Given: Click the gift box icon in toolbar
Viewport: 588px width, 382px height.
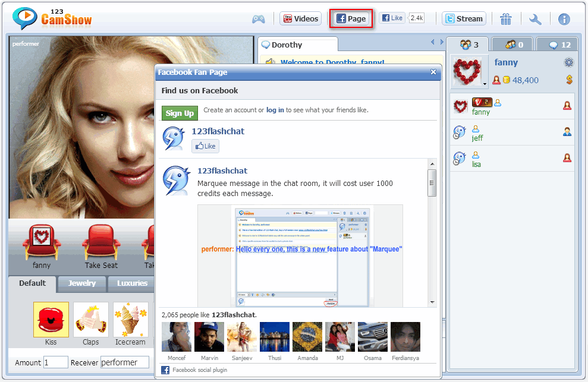Looking at the screenshot, I should (x=506, y=19).
